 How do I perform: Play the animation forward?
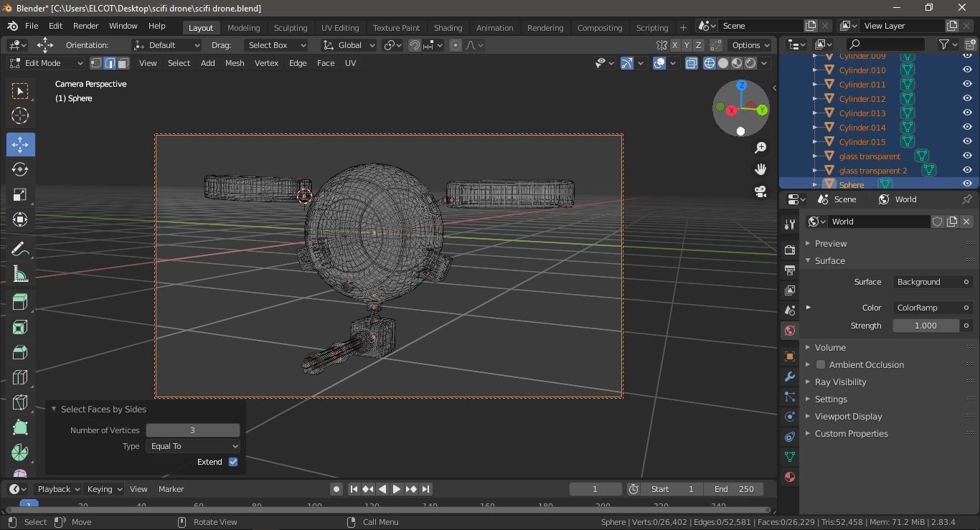[396, 489]
